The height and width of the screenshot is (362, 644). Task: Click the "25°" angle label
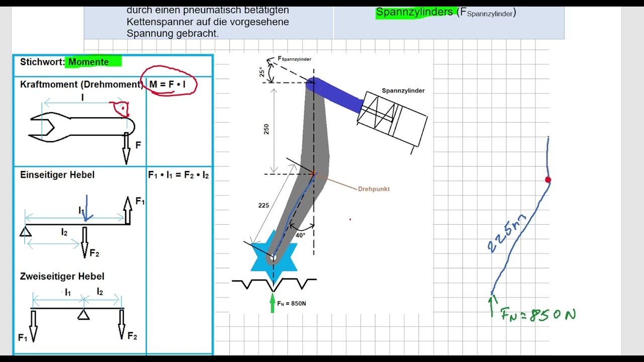262,72
